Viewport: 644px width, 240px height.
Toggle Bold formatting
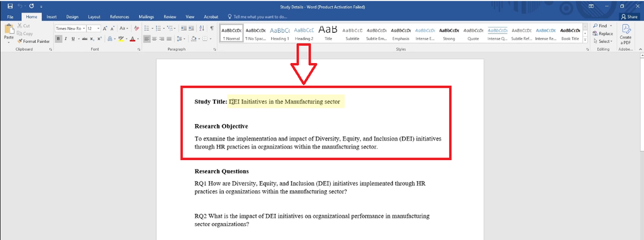tap(58, 38)
